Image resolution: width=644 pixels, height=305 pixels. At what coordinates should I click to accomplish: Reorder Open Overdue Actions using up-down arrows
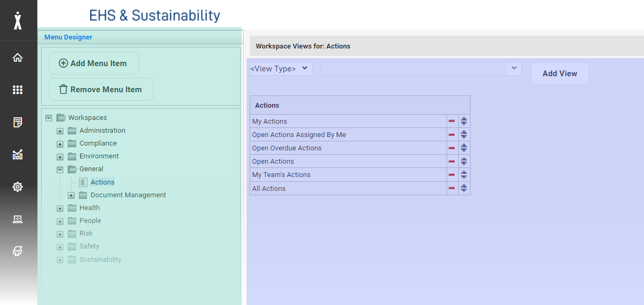(464, 148)
